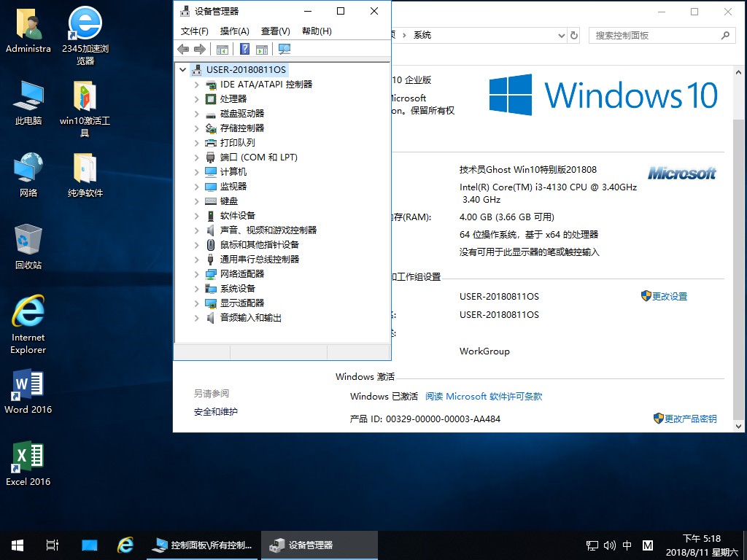Click 阅读 Microsoft 软件许可条款 link
This screenshot has width=747, height=560.
[x=484, y=397]
